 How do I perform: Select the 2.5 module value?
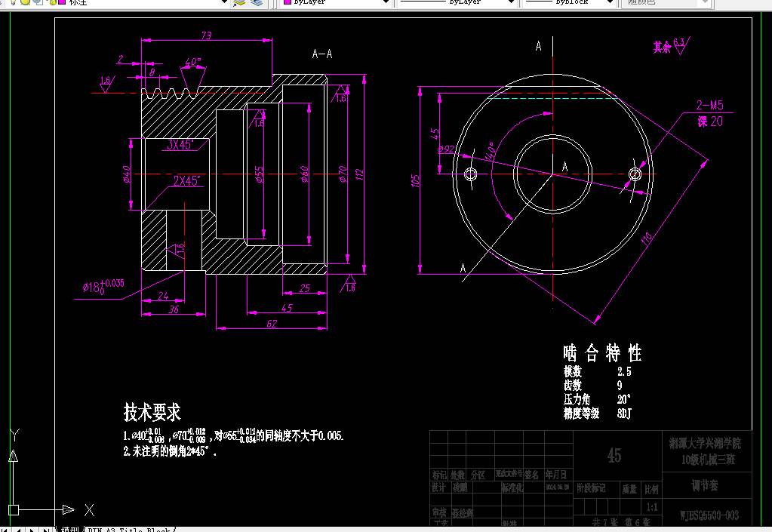click(x=624, y=371)
